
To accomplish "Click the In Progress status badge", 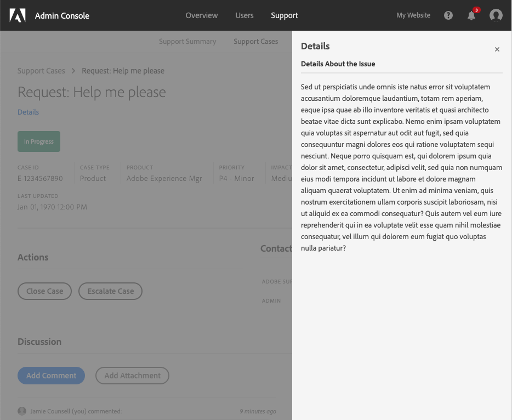I will [x=39, y=141].
